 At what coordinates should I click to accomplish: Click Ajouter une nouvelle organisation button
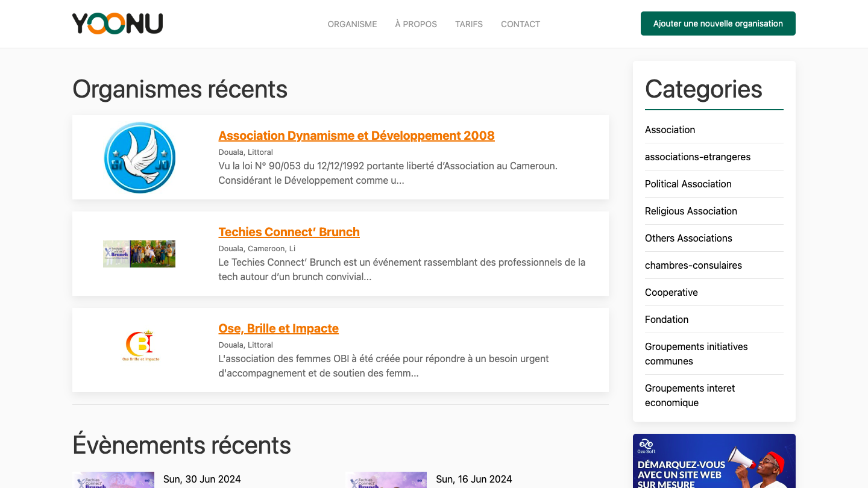point(718,23)
